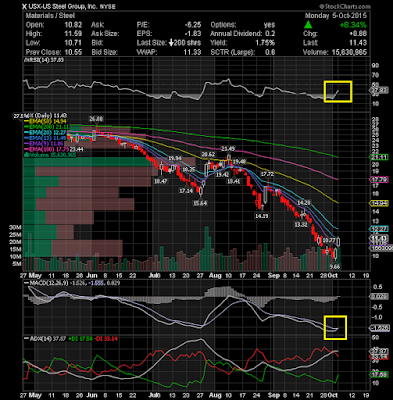Click the 13.32 price low label

(x=301, y=224)
